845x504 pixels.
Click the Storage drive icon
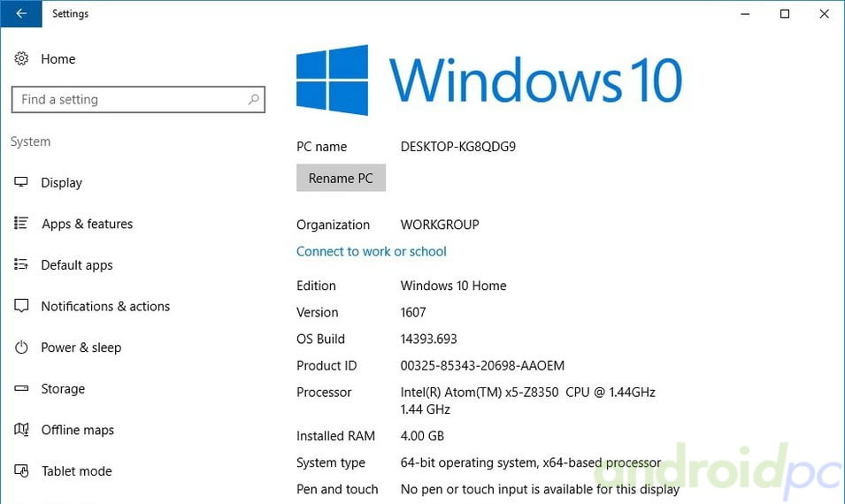coord(21,388)
